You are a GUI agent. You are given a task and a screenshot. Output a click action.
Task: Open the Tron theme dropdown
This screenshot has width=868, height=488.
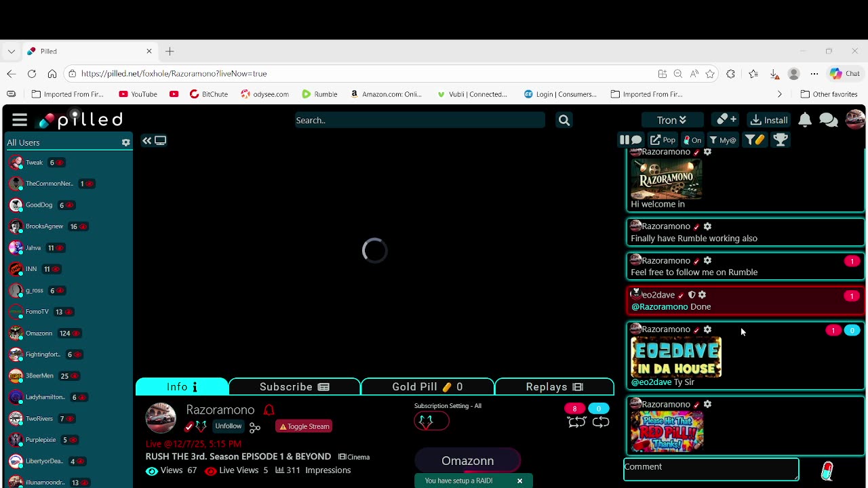[x=671, y=120]
